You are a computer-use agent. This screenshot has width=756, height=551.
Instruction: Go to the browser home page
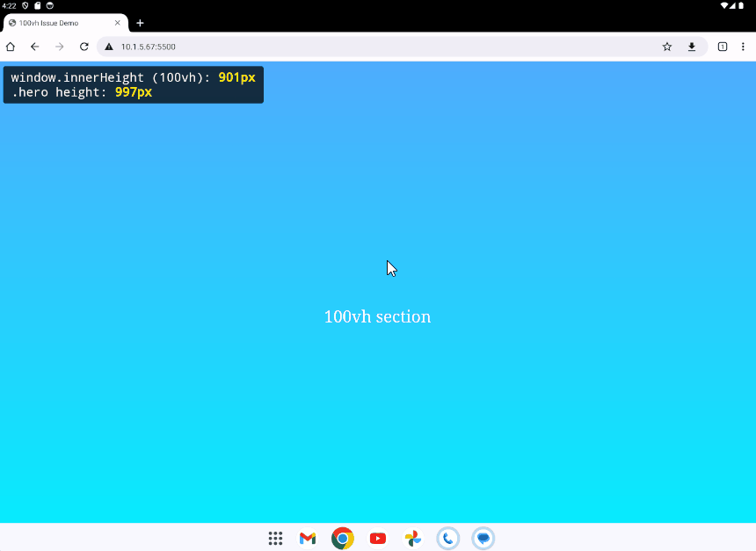[x=11, y=47]
